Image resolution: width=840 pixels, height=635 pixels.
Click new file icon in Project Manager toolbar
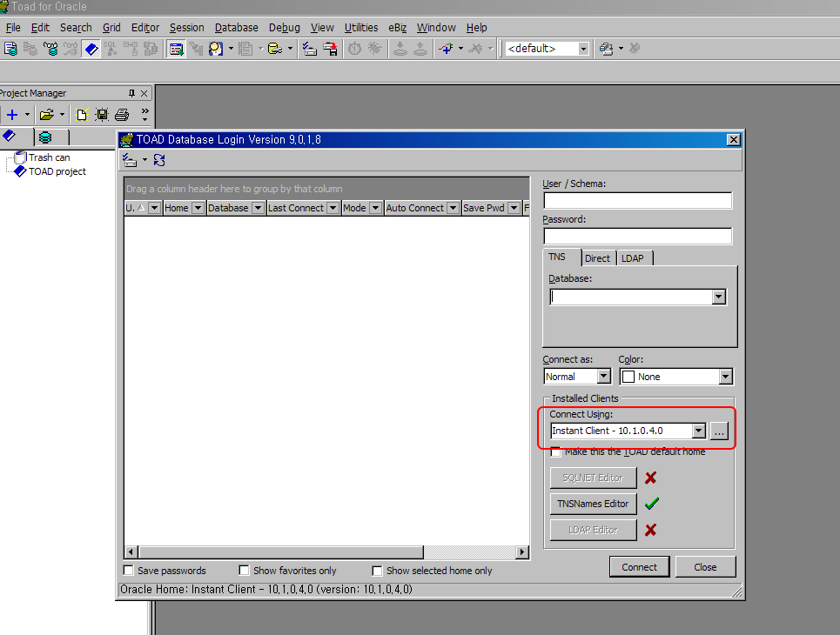coord(82,115)
